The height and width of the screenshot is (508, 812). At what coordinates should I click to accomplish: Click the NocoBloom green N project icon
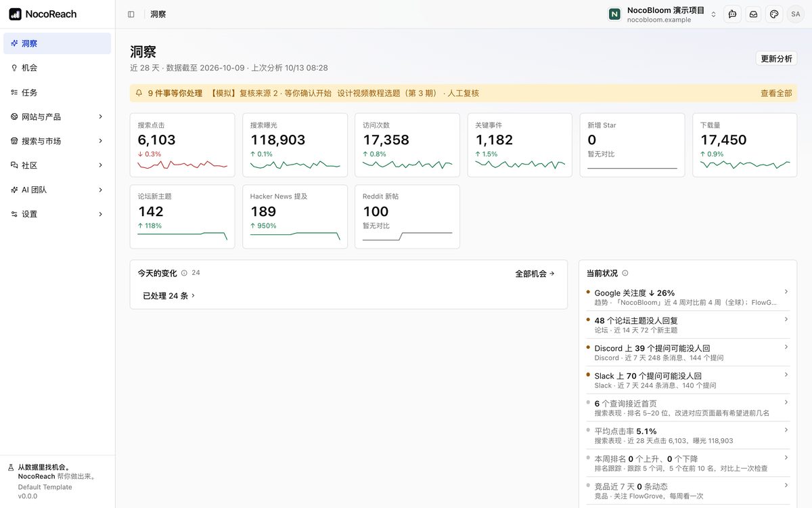614,14
